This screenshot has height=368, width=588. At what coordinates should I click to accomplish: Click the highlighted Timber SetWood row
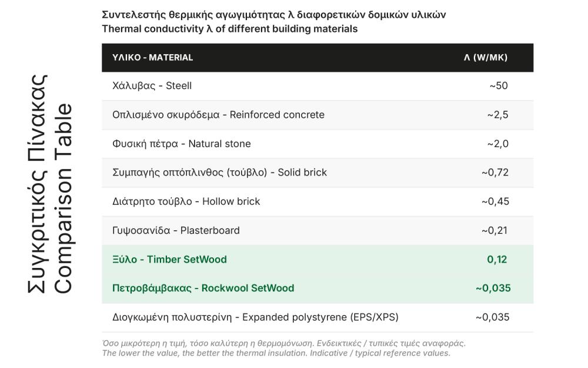318,260
